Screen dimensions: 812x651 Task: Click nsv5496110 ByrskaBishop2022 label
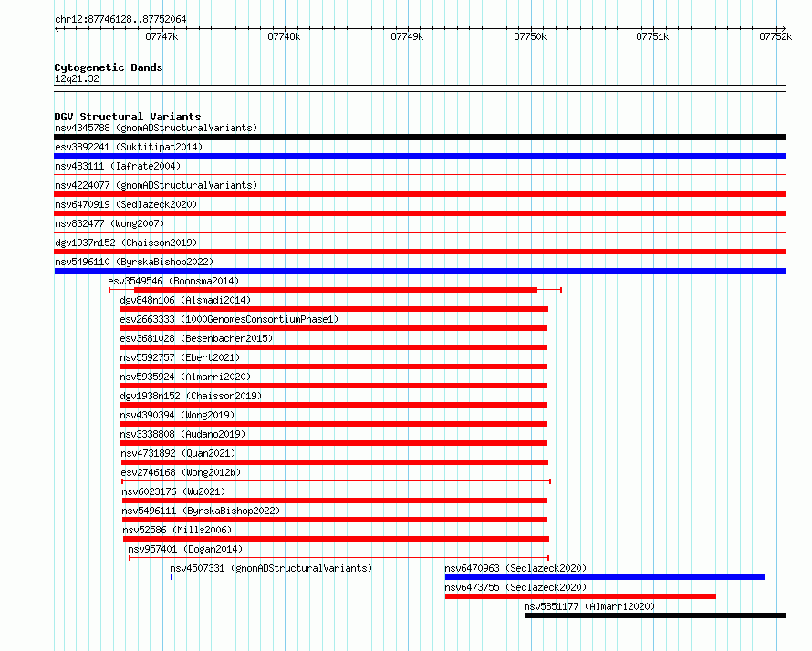[134, 262]
